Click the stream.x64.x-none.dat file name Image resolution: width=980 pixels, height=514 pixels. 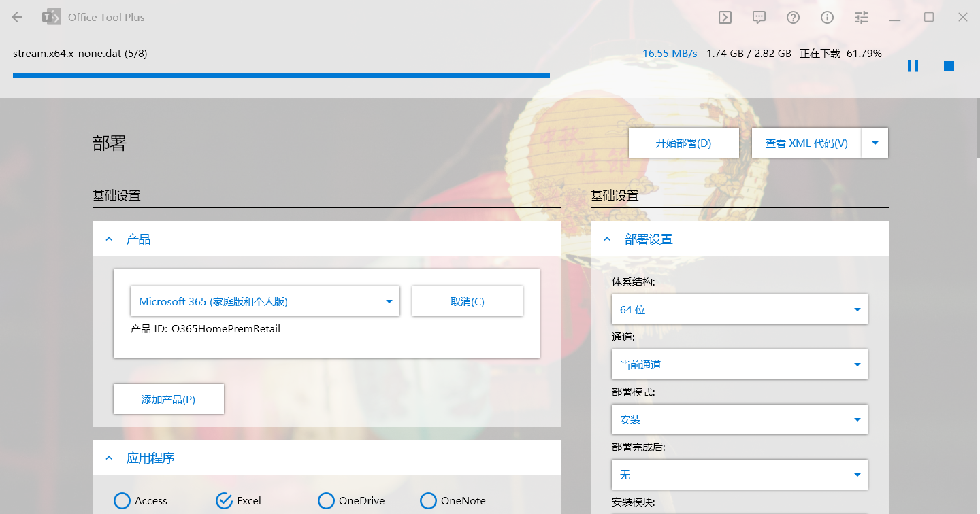pos(80,53)
